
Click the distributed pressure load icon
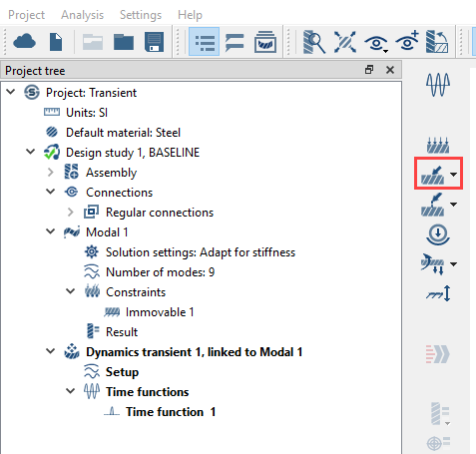(438, 145)
